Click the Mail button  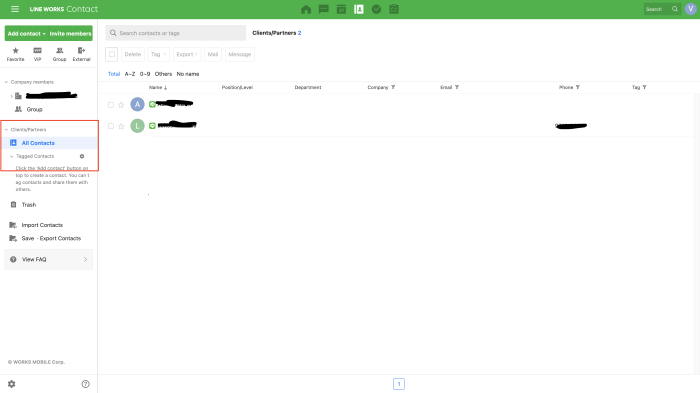tap(213, 54)
